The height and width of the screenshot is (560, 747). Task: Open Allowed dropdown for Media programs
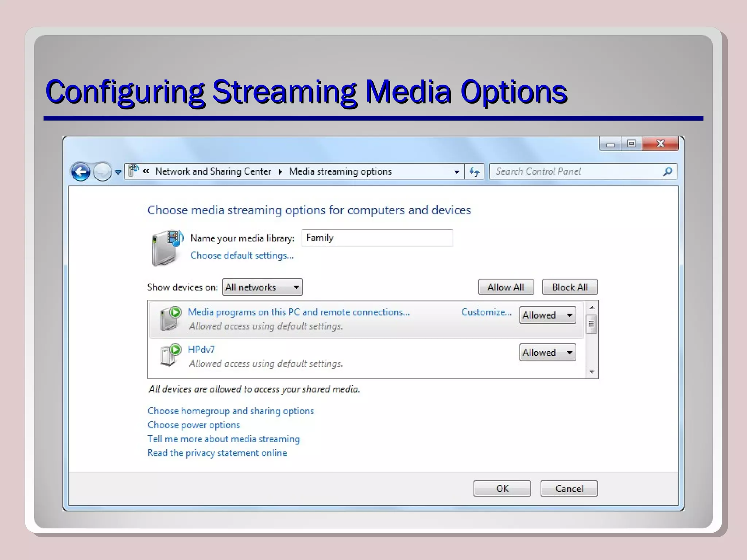click(547, 315)
